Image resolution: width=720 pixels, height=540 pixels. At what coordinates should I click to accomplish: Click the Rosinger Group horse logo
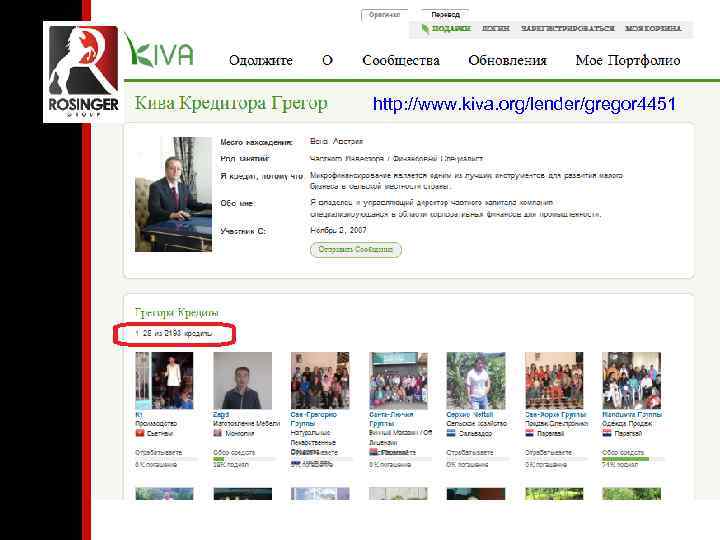[x=84, y=72]
